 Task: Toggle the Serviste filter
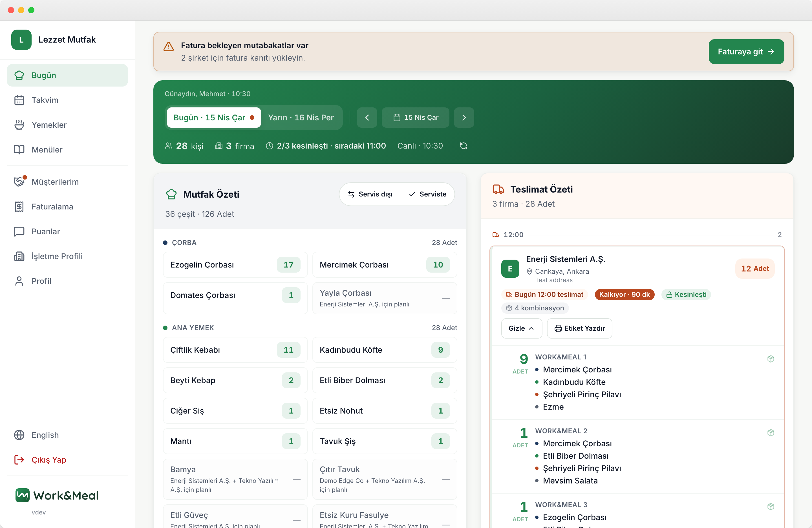click(427, 194)
